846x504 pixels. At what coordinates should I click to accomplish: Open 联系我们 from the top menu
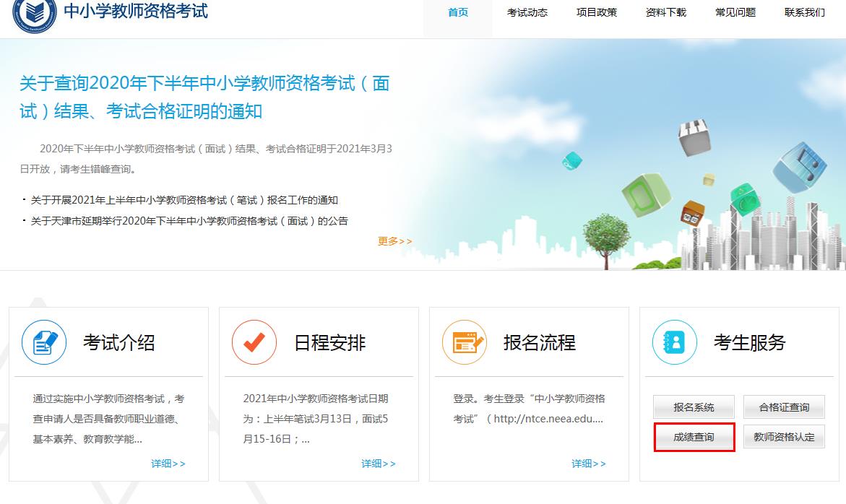(x=804, y=12)
